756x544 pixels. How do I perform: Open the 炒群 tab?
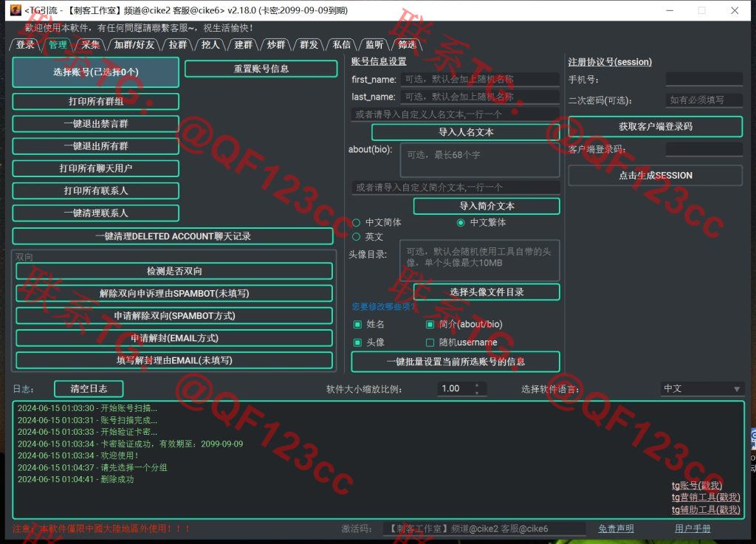click(276, 45)
